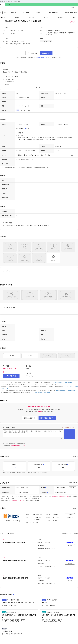Screen dimensions: 78x644
Task: Expand 기업정보 with 더보기
Action: [75, 508]
